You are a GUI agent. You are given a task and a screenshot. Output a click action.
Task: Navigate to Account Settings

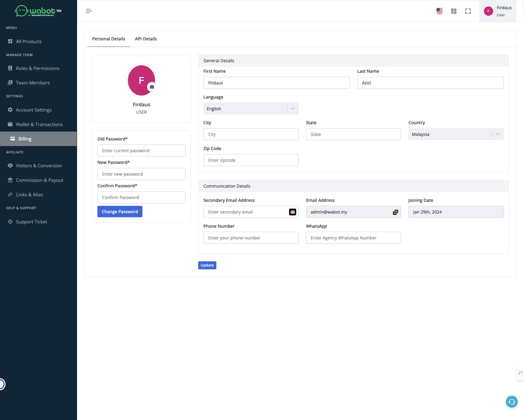point(38,110)
